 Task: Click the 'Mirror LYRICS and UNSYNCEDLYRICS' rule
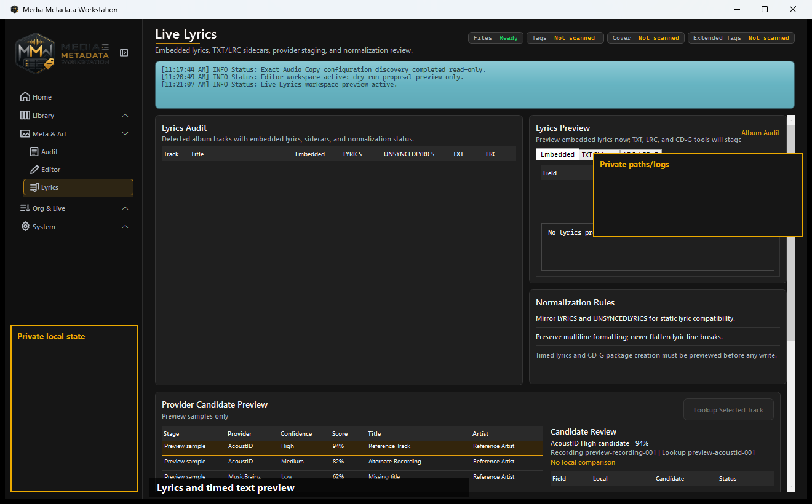click(x=635, y=318)
